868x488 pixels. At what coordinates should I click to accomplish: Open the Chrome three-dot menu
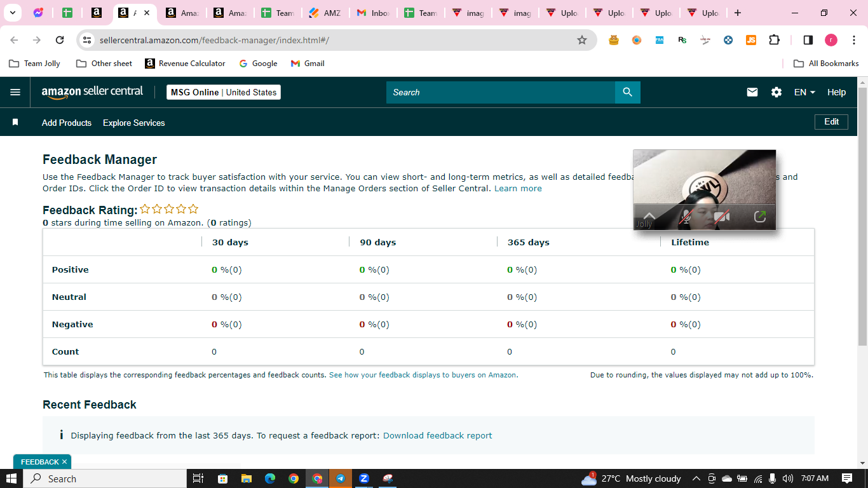point(854,40)
